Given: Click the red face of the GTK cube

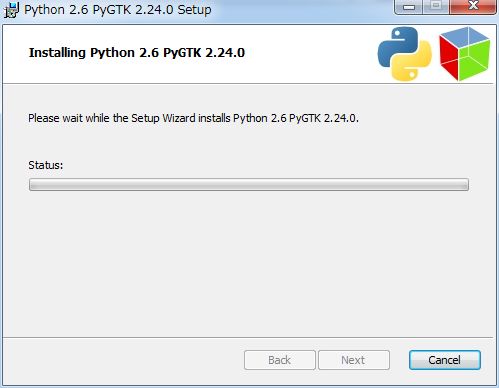Looking at the screenshot, I should [x=450, y=57].
